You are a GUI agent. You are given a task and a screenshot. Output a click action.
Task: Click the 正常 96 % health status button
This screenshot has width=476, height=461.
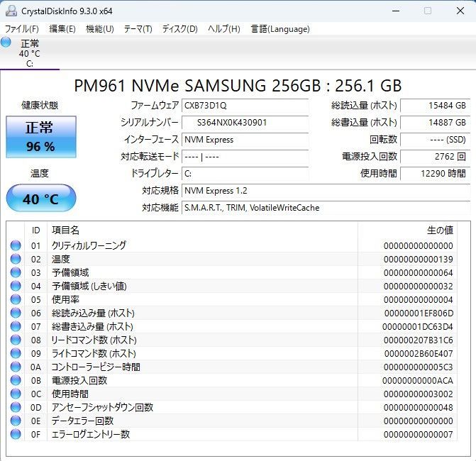(41, 137)
